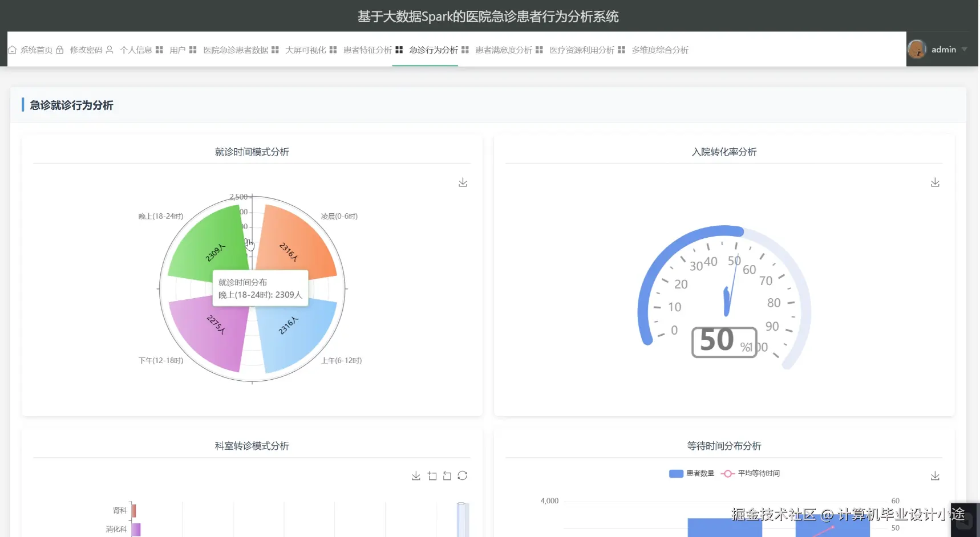Refresh the 科室转诊模式分析 chart
The height and width of the screenshot is (537, 980).
[463, 475]
